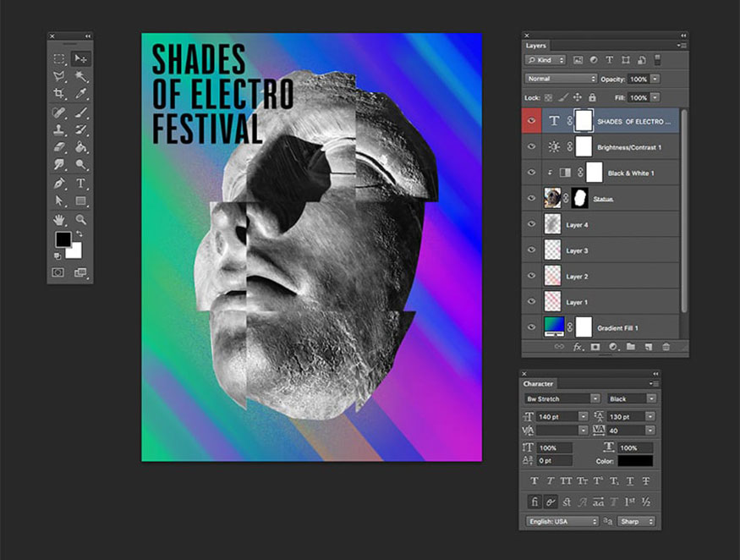Image resolution: width=740 pixels, height=560 pixels.
Task: Hide the Brightness/Contrast 1 layer
Action: [x=531, y=147]
